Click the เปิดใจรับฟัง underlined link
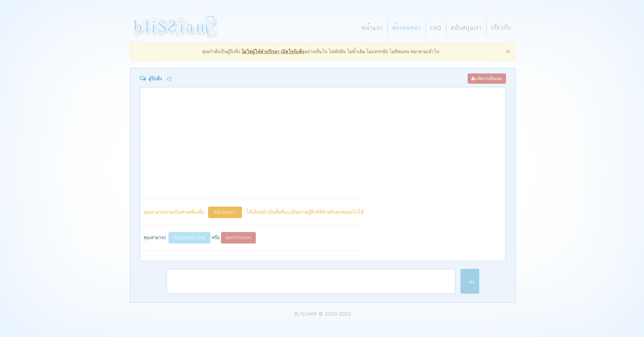This screenshot has height=337, width=644. pos(292,51)
